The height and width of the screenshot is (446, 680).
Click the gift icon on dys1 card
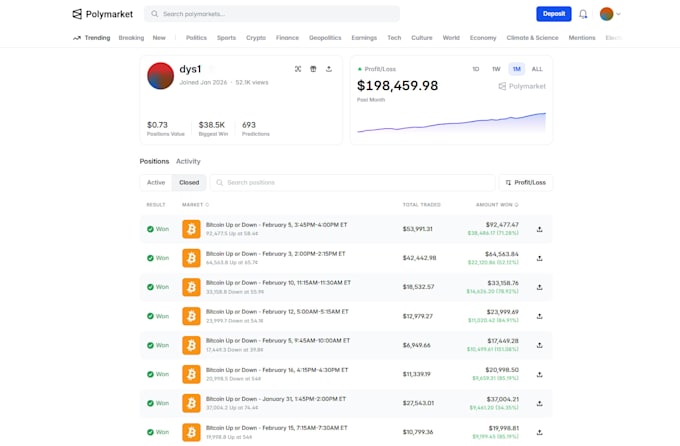[313, 69]
